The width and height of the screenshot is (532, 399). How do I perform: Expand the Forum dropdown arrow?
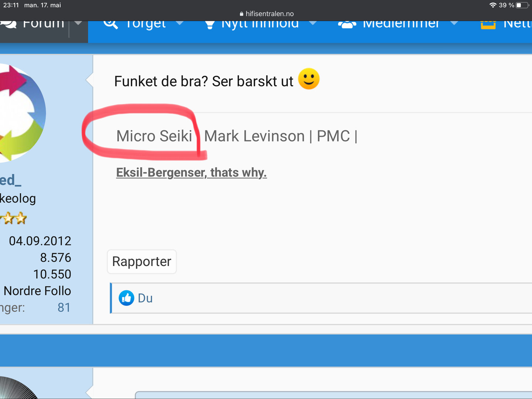tap(78, 23)
